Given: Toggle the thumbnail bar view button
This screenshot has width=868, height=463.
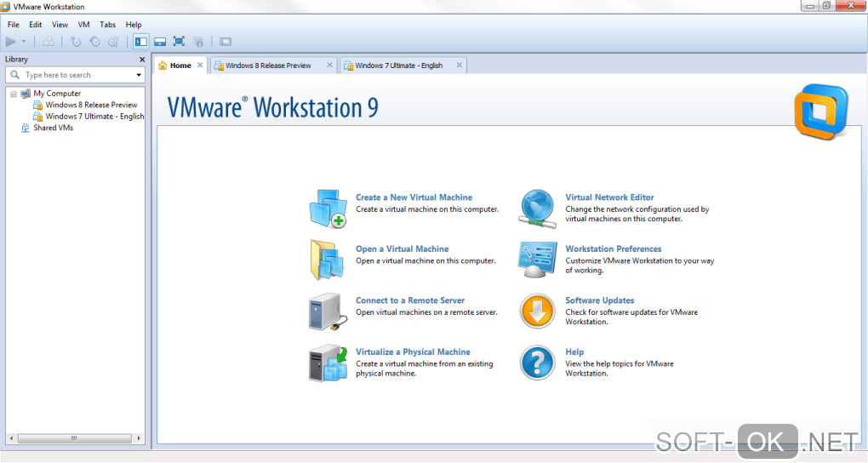Looking at the screenshot, I should tap(160, 42).
